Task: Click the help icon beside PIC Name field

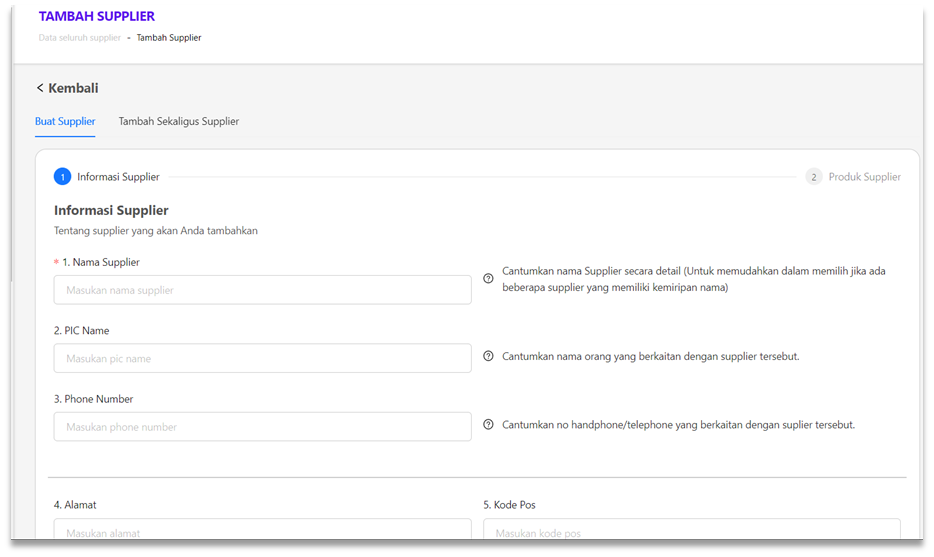Action: click(x=488, y=356)
